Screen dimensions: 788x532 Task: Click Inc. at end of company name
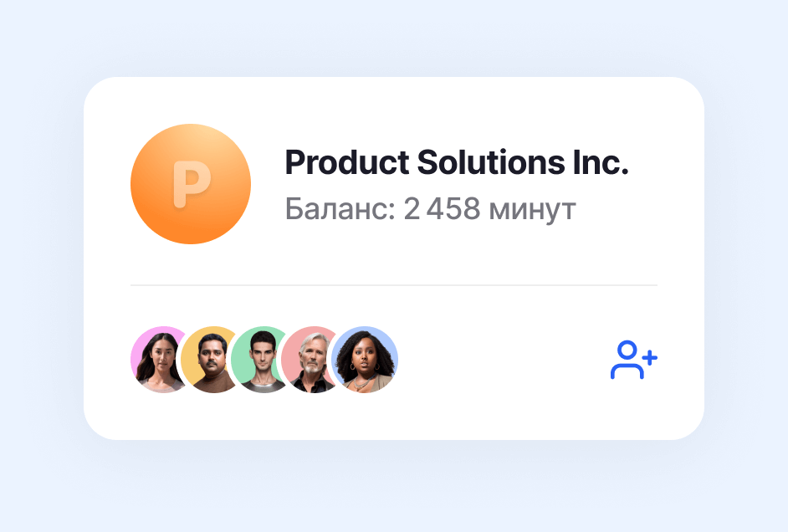coord(601,162)
